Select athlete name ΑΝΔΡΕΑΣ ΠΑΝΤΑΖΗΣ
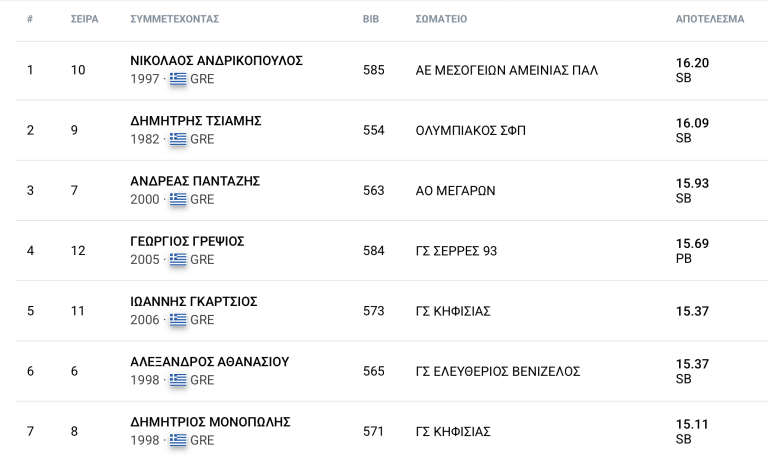The width and height of the screenshot is (768, 461). click(x=195, y=181)
